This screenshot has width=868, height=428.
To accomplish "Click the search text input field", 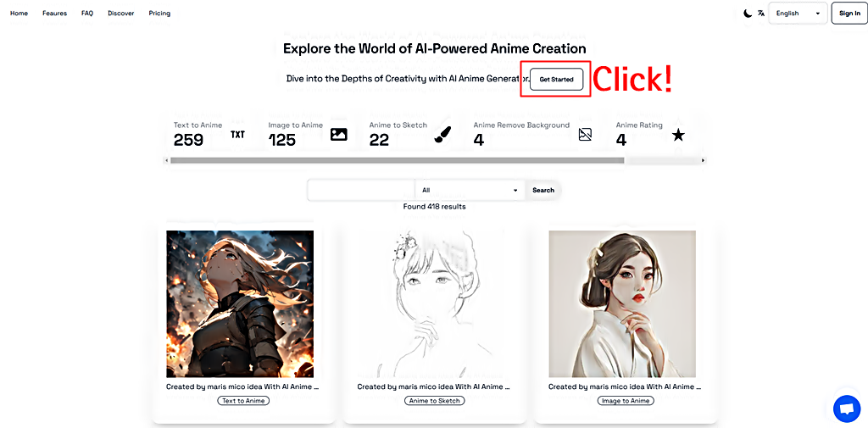I will 361,190.
